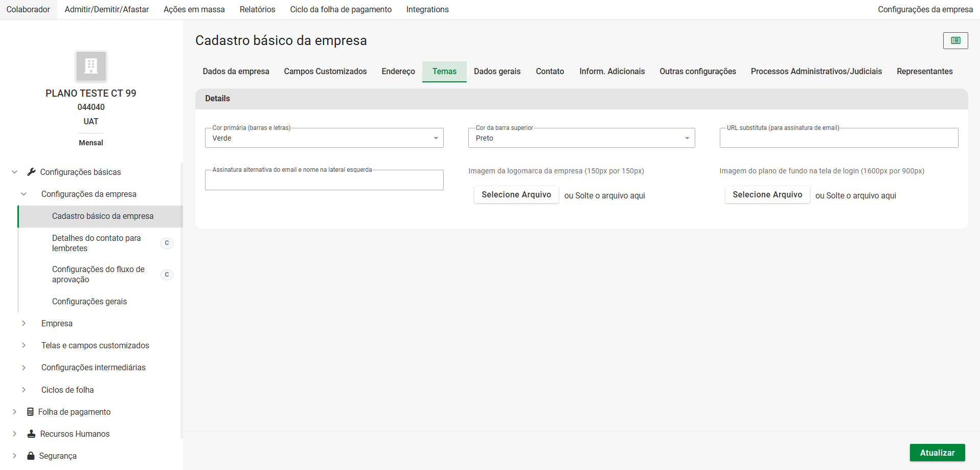Viewport: 980px width, 470px height.
Task: Click the C badge next to Detalhes do contato
Action: point(167,243)
